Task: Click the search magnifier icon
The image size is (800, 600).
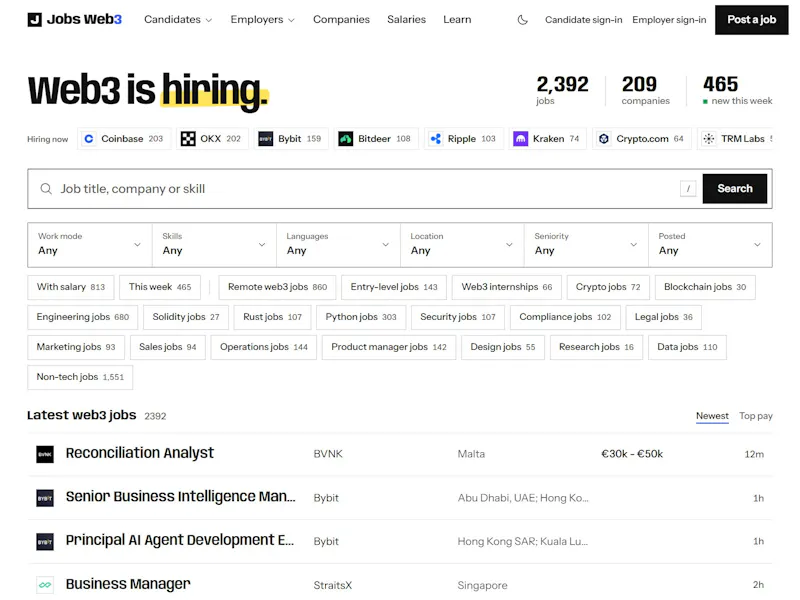Action: (46, 189)
